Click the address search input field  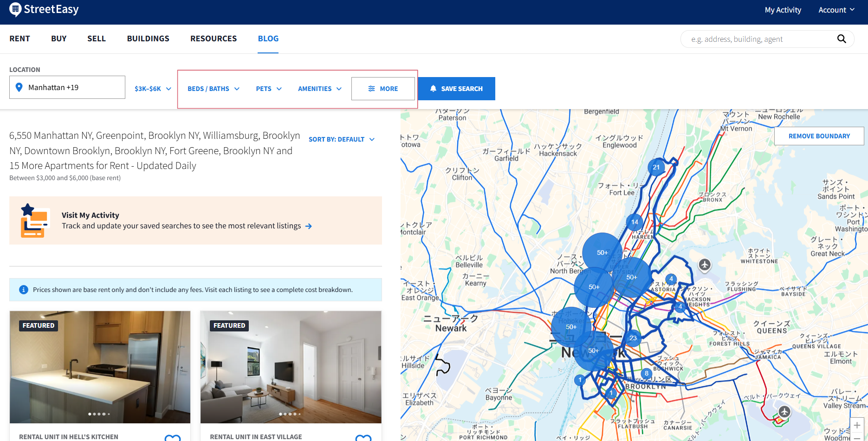click(x=761, y=39)
